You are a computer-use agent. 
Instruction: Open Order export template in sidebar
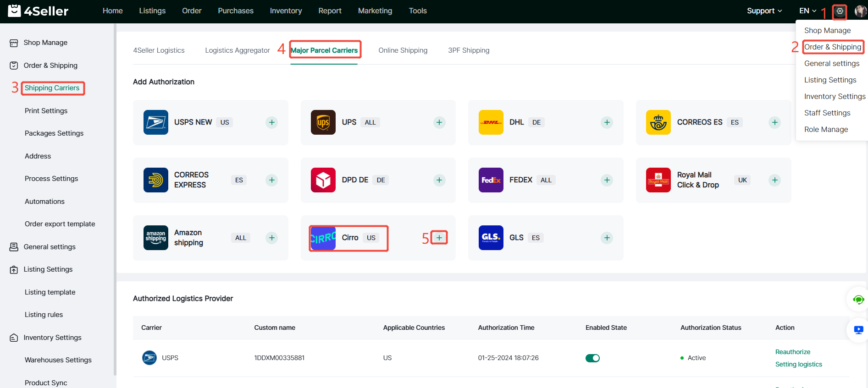click(x=60, y=224)
